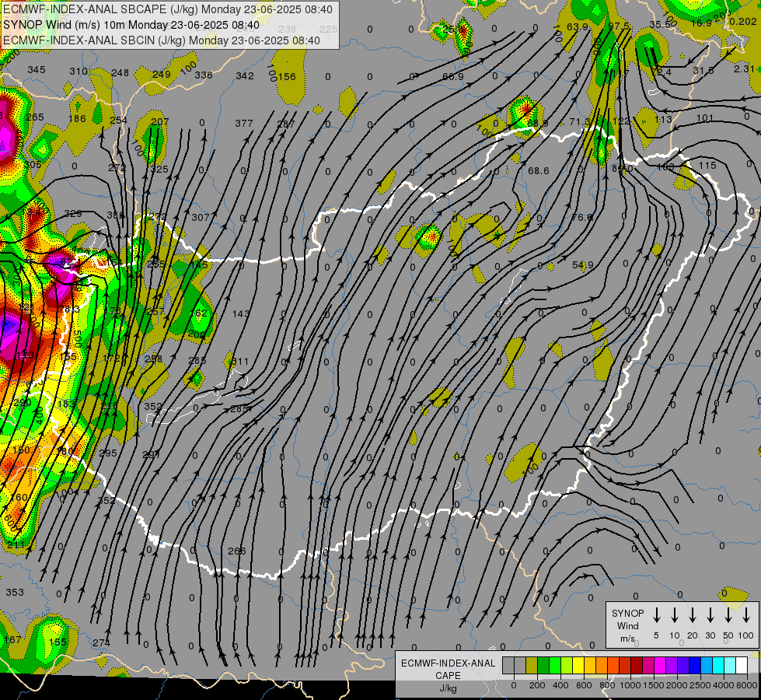The height and width of the screenshot is (700, 761).
Task: Click the 'ECMWF-INDEX-ANAL CAPE J/kg' legend label
Action: (x=448, y=675)
